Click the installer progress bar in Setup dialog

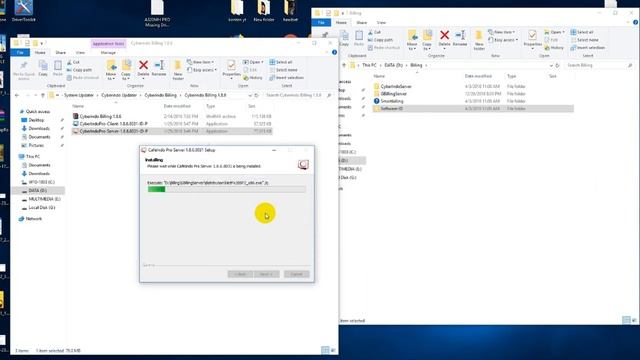[x=227, y=189]
